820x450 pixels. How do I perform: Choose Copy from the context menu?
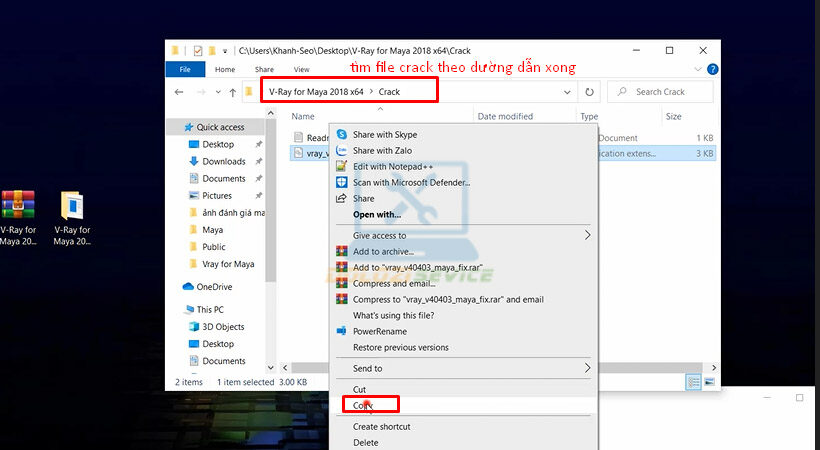[x=361, y=405]
